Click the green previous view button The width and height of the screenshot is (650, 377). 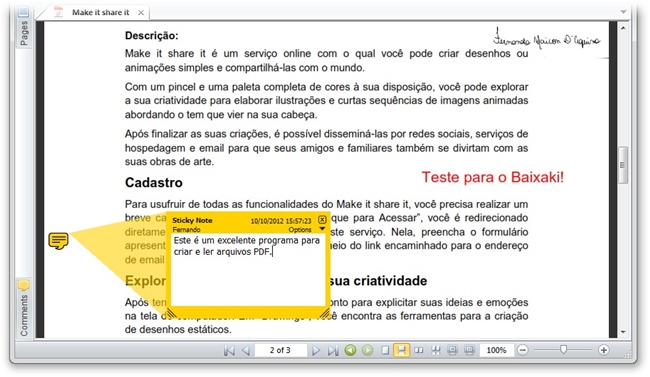(x=350, y=350)
